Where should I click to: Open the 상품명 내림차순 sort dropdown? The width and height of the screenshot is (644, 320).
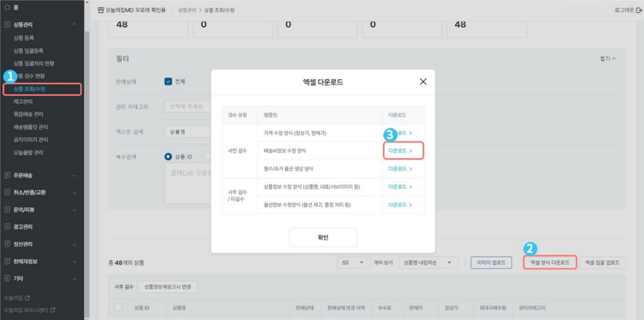coord(429,262)
